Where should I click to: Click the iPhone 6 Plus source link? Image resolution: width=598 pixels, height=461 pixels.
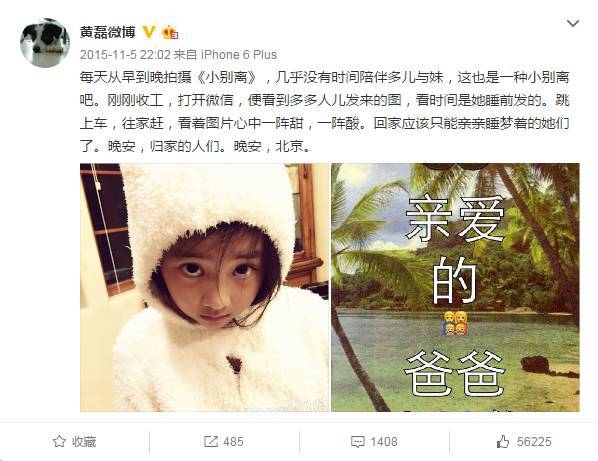[239, 55]
